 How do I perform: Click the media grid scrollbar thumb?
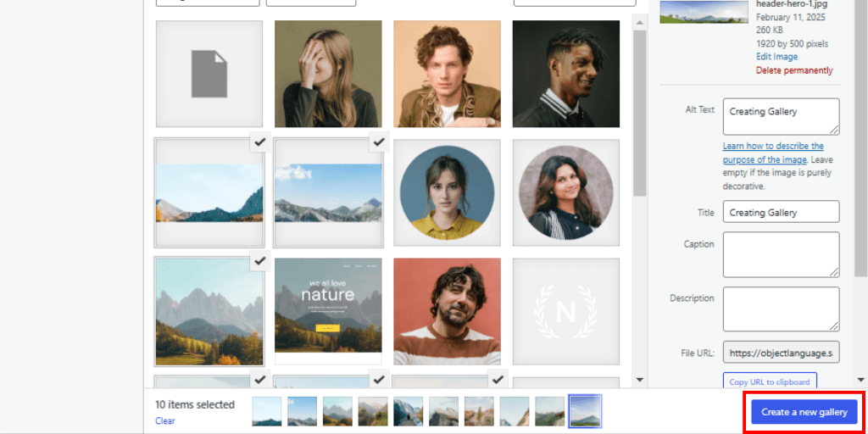click(x=640, y=113)
